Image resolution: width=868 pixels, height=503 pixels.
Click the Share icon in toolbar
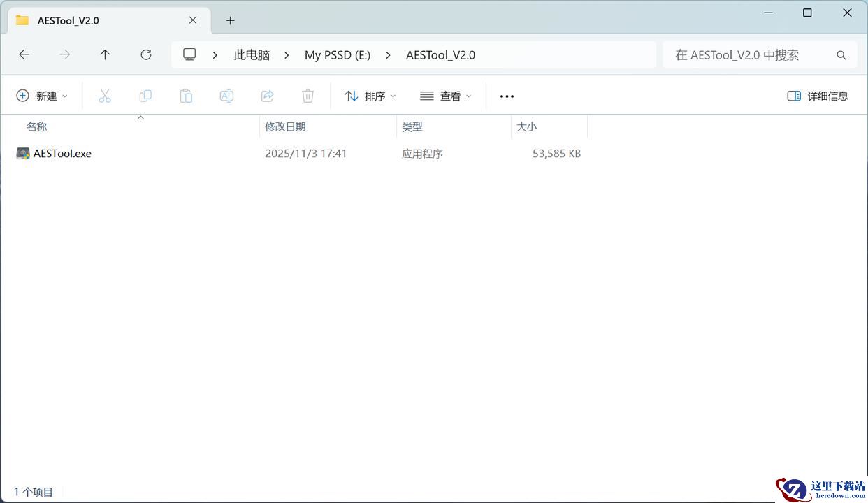[267, 96]
